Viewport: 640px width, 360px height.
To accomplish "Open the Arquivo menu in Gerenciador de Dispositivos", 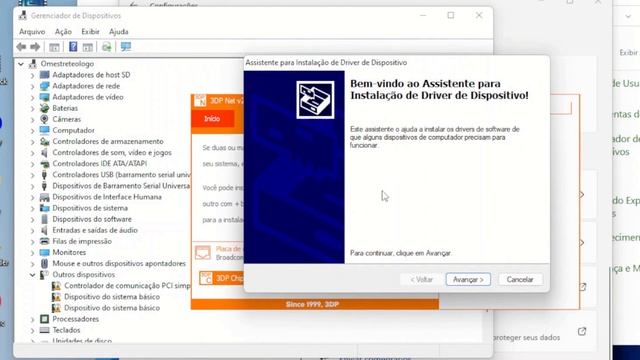I will [32, 31].
